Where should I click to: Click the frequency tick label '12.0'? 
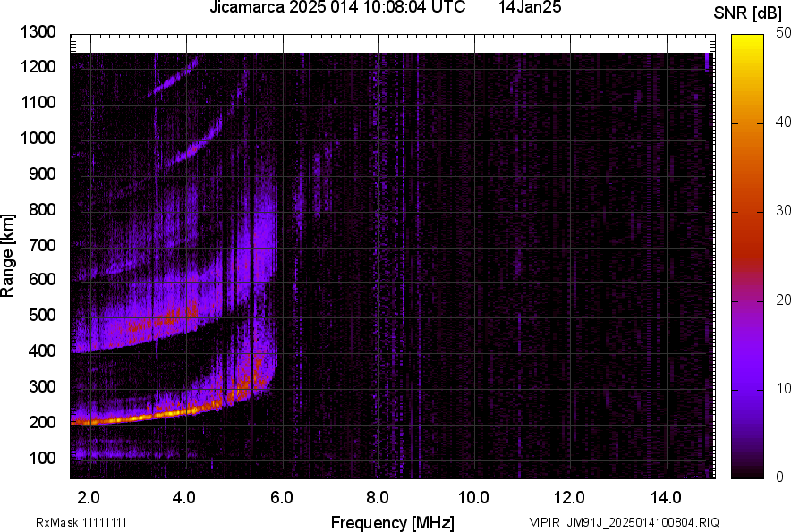(569, 498)
